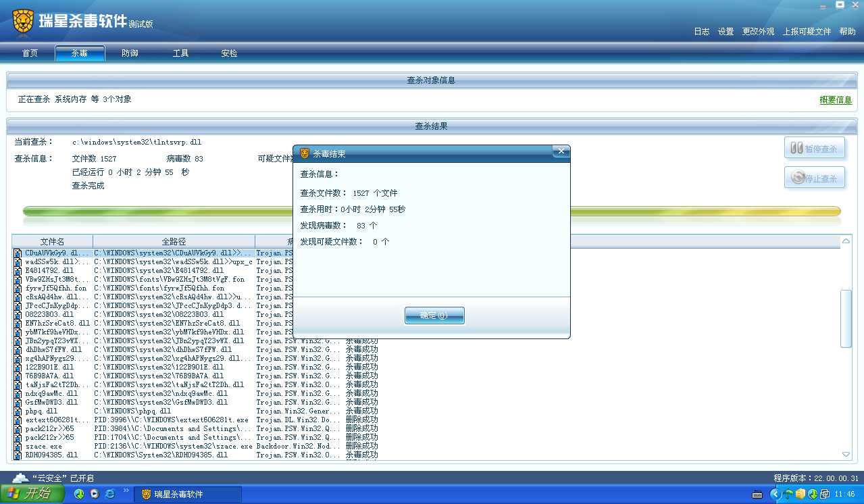Screen dimensions: 864x504
Task: Click the keyboard tray icon
Action: pyautogui.click(x=757, y=495)
